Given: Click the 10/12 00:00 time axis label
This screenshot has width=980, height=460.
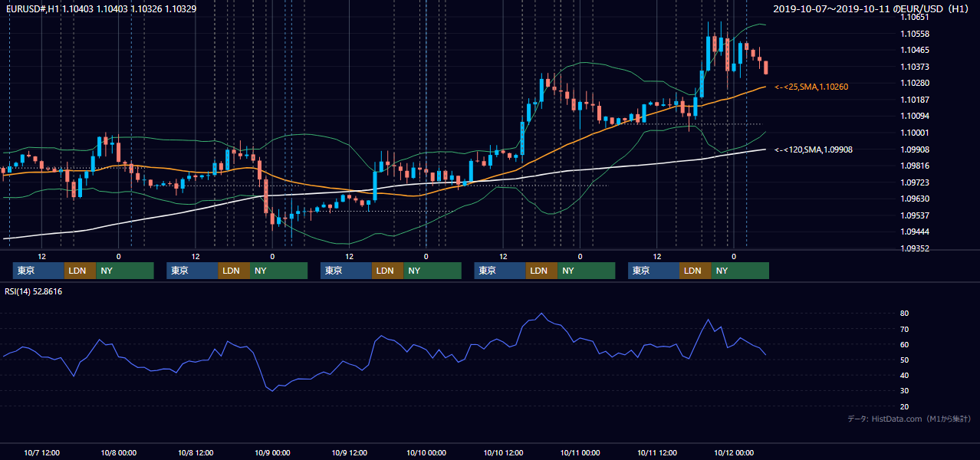Looking at the screenshot, I should 734,452.
